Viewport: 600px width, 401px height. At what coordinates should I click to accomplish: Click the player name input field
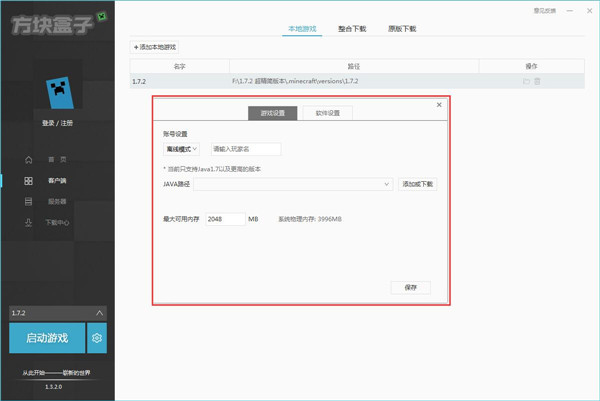tap(245, 149)
